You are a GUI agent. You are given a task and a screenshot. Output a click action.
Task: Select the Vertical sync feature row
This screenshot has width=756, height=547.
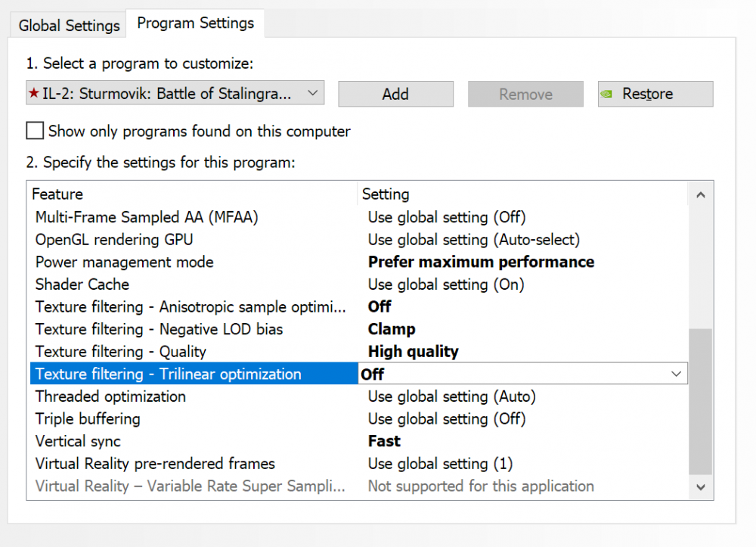pos(78,441)
